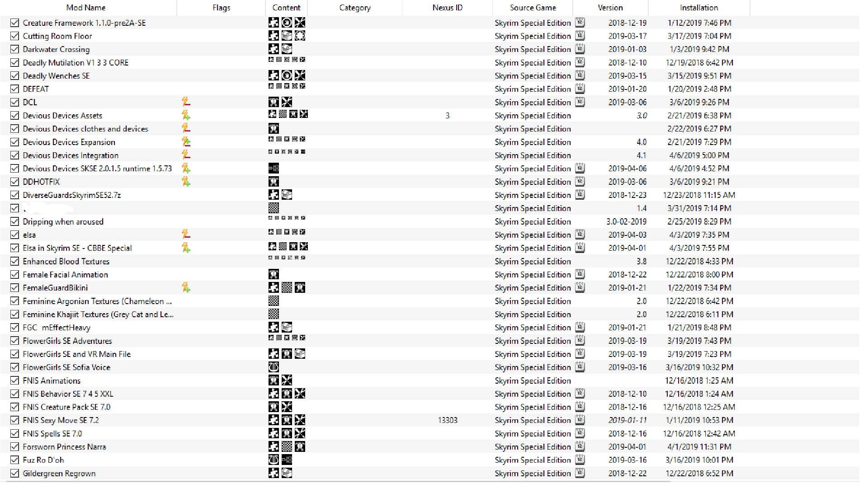The image size is (868, 488).
Task: Click installation date 12/16/2018 1:25 AM
Action: coord(699,380)
